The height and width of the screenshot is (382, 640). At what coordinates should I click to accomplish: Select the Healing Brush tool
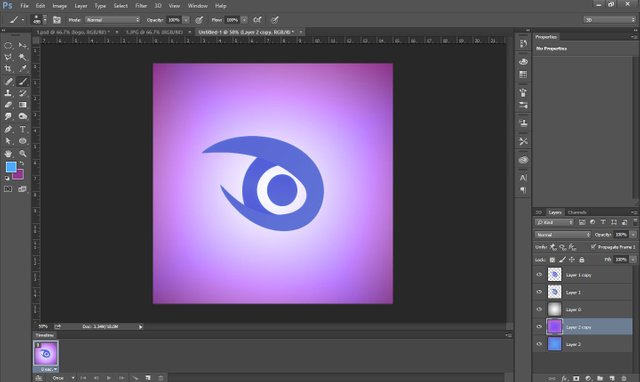(x=8, y=81)
